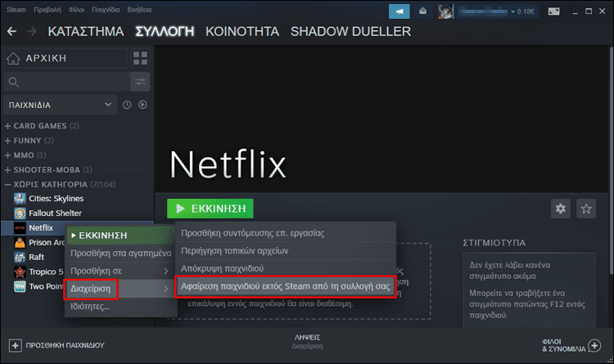Open the Προβολή menu
Viewport: 614px width, 364px height.
[x=47, y=9]
